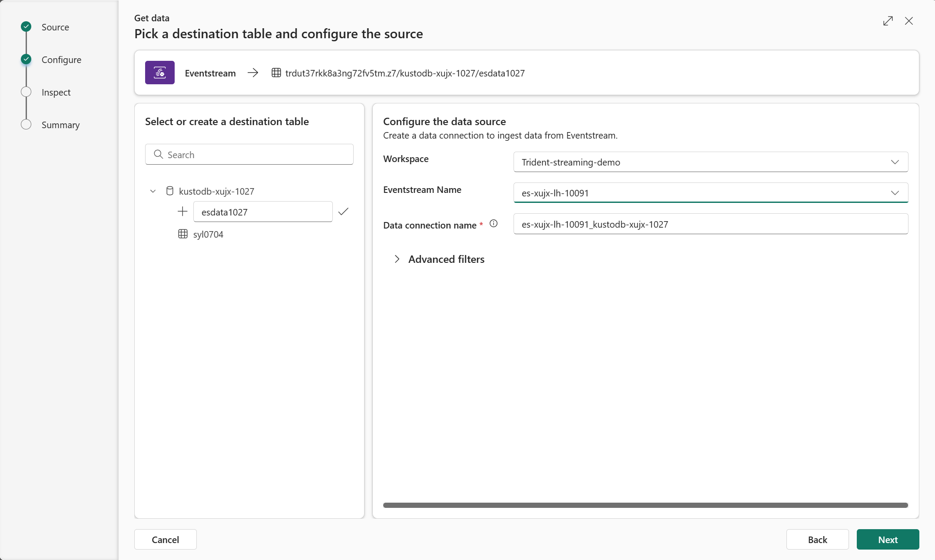
Task: Expand the Get data dialog to fullscreen
Action: point(888,21)
